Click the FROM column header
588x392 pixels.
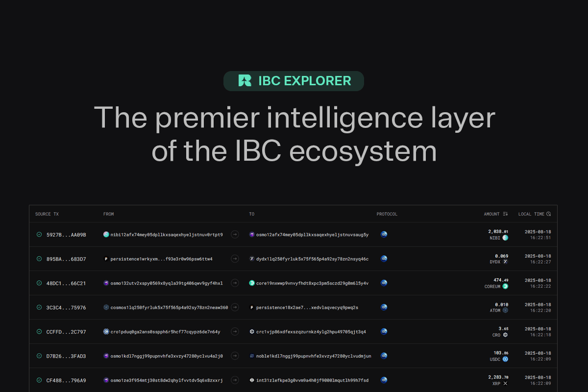tap(109, 214)
